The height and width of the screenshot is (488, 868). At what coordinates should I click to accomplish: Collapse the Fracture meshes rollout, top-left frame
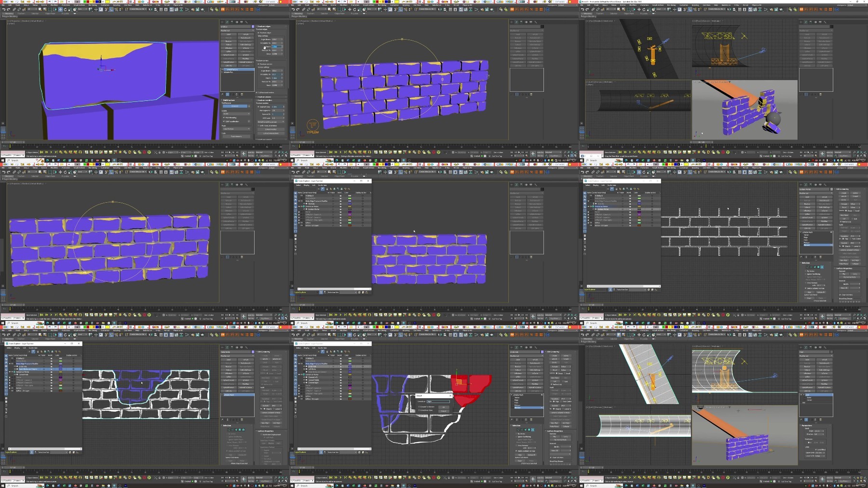tap(264, 100)
